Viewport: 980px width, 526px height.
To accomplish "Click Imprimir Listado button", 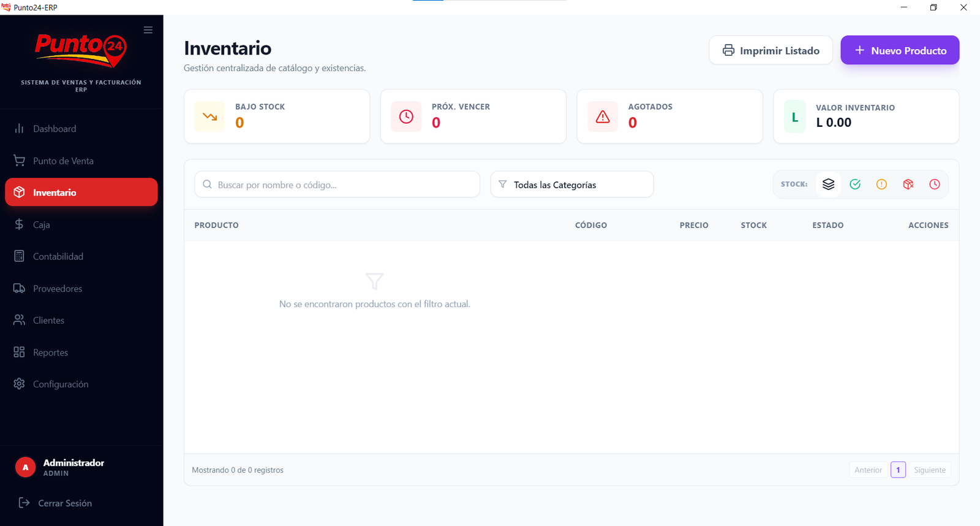I will 771,50.
